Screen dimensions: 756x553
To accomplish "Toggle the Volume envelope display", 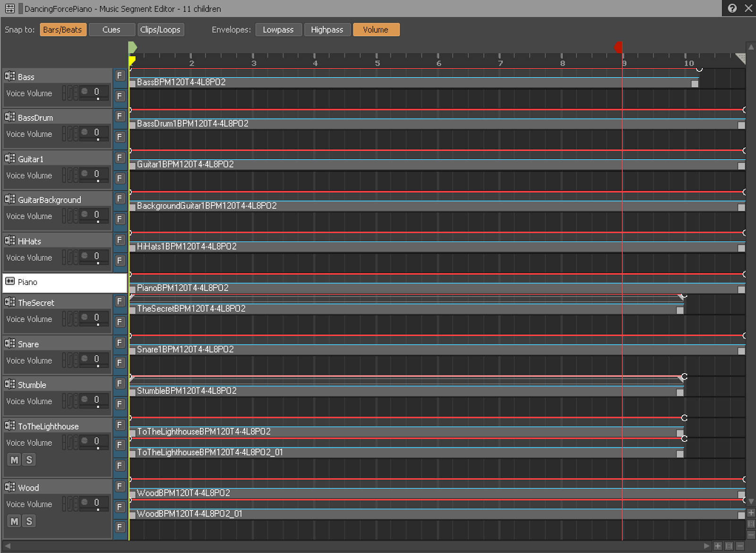I will pyautogui.click(x=376, y=30).
